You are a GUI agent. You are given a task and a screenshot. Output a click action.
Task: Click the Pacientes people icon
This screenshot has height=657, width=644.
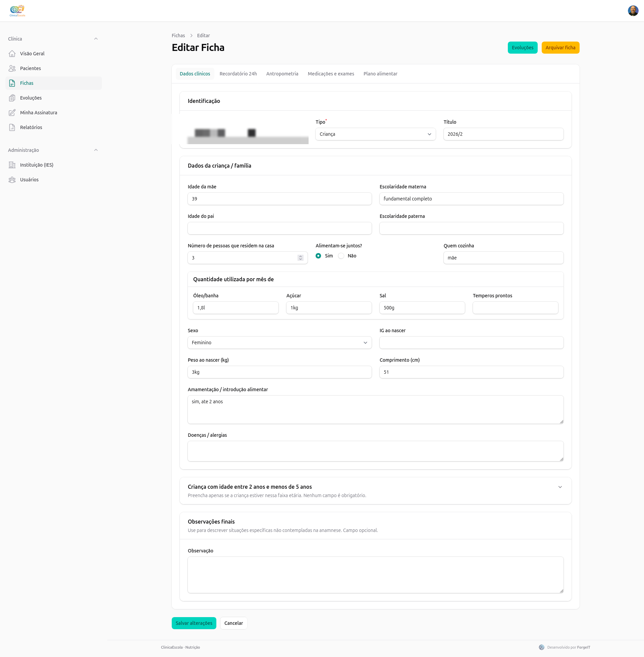point(12,68)
